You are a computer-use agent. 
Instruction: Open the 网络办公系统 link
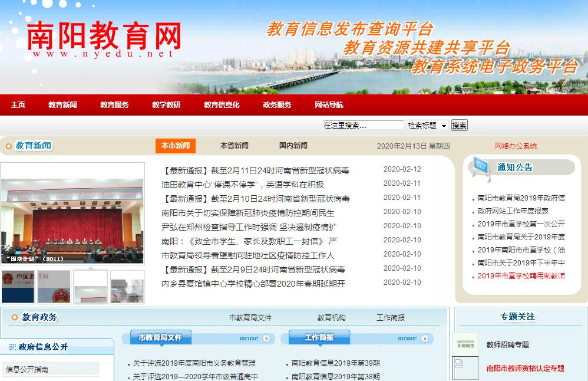(x=516, y=146)
